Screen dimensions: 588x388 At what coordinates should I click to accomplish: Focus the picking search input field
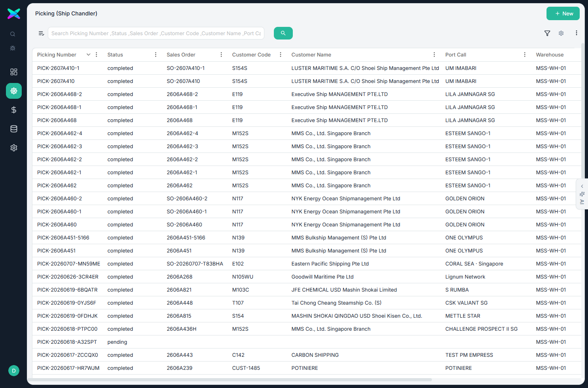pyautogui.click(x=156, y=33)
